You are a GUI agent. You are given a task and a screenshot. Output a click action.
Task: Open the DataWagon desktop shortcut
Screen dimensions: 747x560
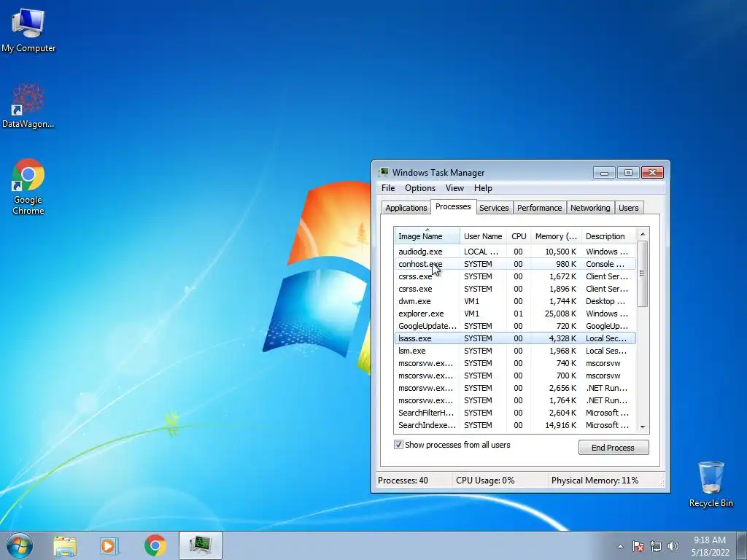point(28,106)
